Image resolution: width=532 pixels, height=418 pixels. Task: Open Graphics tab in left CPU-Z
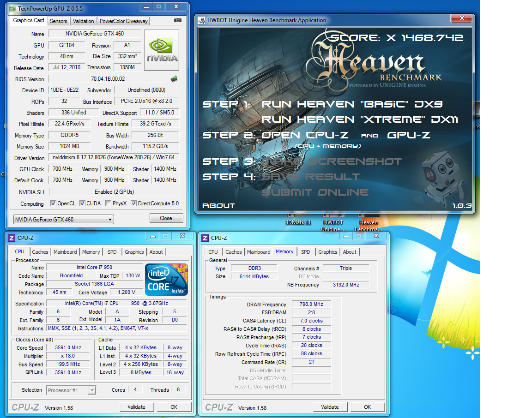coord(134,252)
